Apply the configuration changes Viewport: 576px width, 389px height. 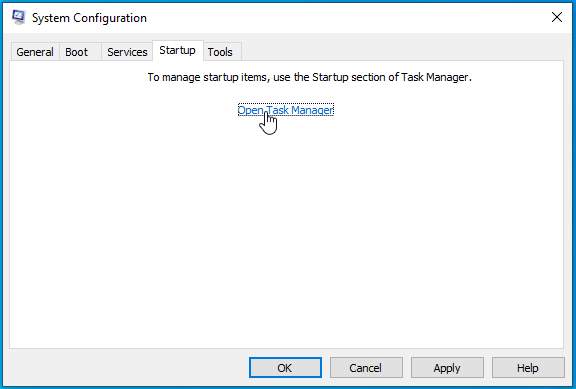[x=447, y=368]
